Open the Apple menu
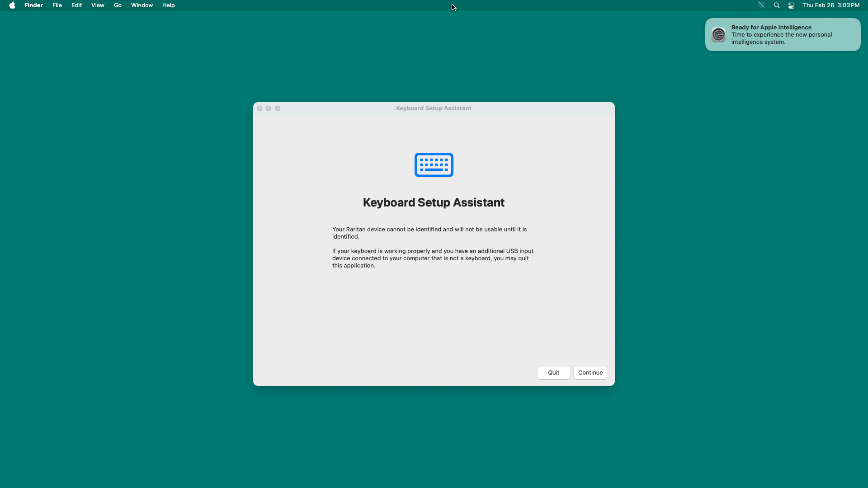The width and height of the screenshot is (868, 488). pos(12,5)
